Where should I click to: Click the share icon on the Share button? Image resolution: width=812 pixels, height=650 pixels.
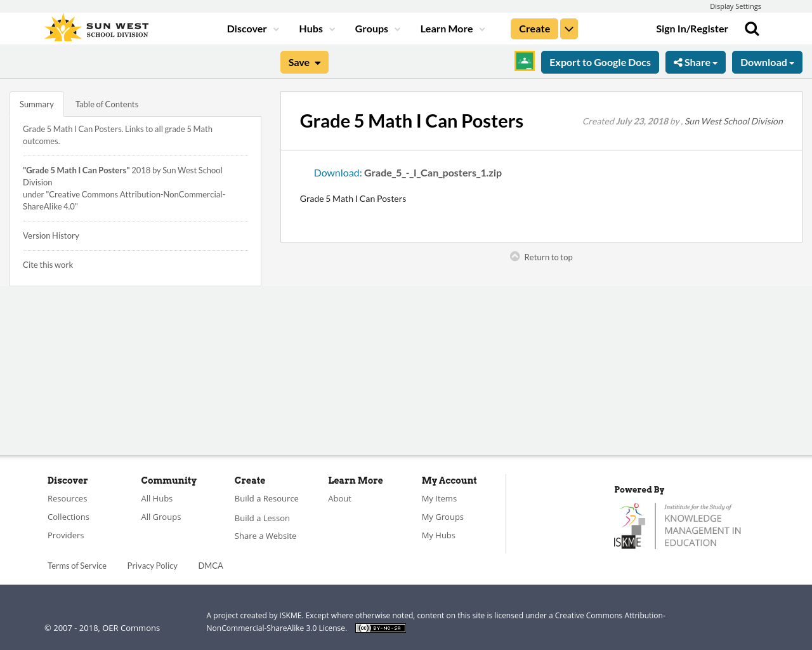pos(678,61)
